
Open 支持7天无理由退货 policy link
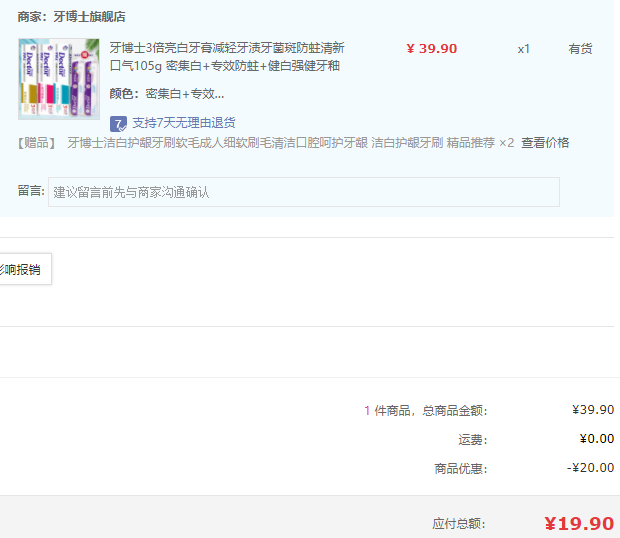pyautogui.click(x=184, y=123)
